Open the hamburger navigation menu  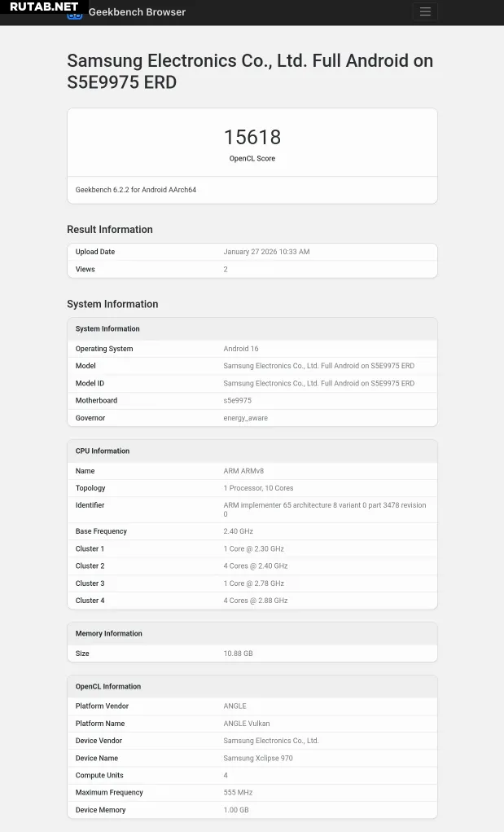coord(425,11)
